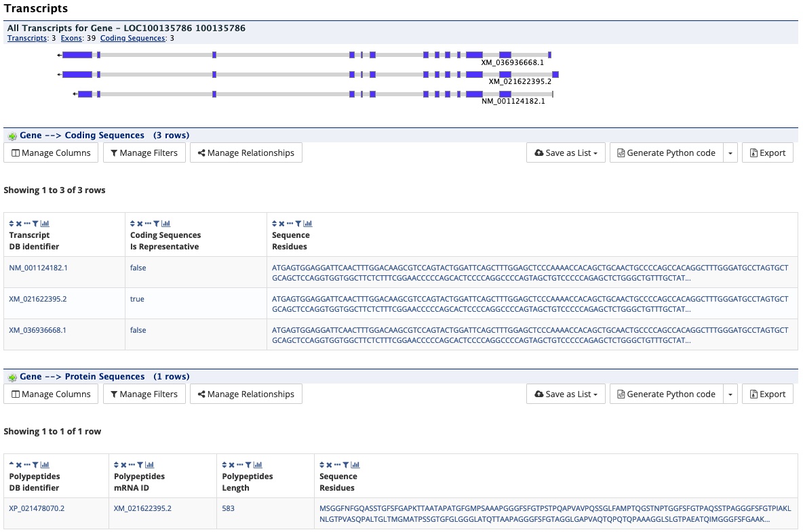The height and width of the screenshot is (532, 803).
Task: Open polypeptide XP_021478070.2
Action: click(37, 508)
